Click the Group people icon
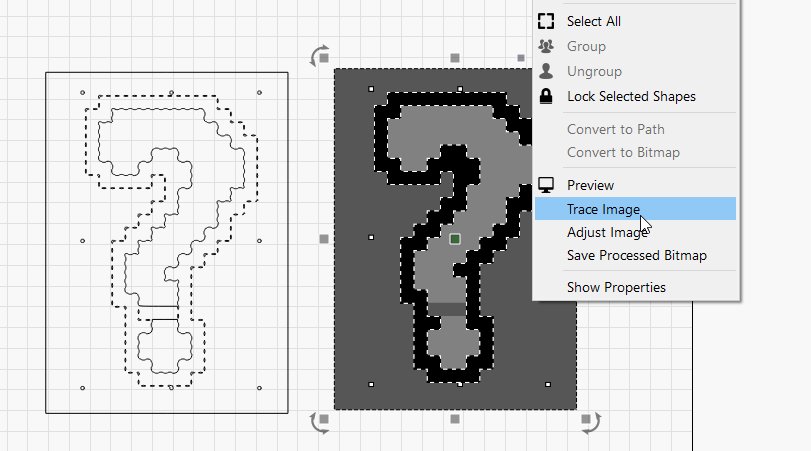811x451 pixels. pos(546,46)
